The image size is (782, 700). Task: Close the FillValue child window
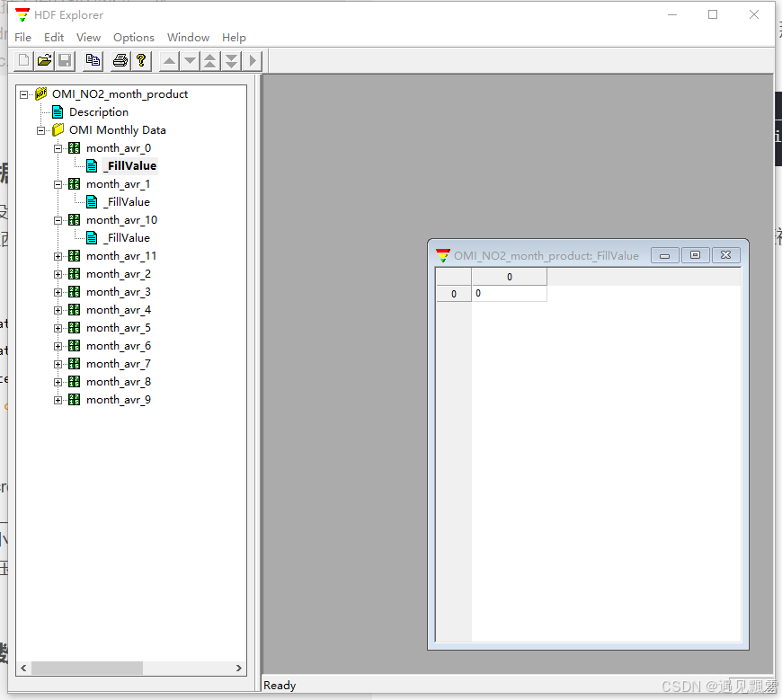click(726, 255)
